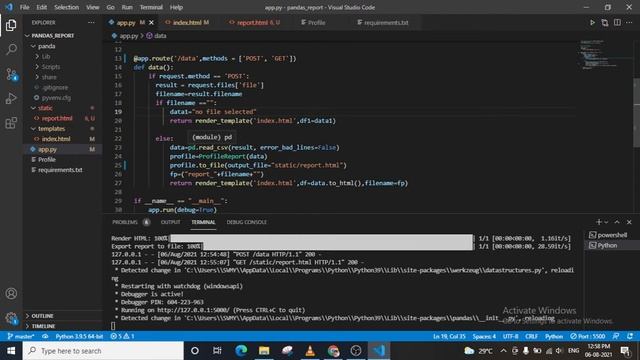Create a new terminal with plus icon
The image size is (640, 360).
coord(598,222)
